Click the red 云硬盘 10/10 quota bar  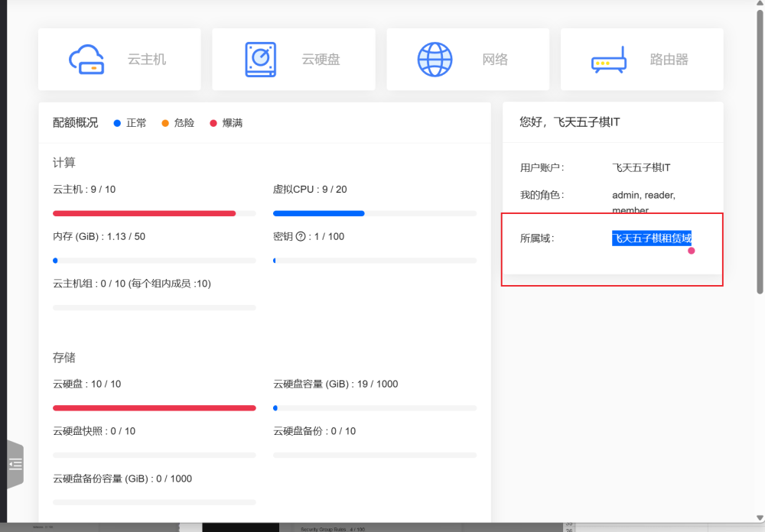click(x=154, y=408)
